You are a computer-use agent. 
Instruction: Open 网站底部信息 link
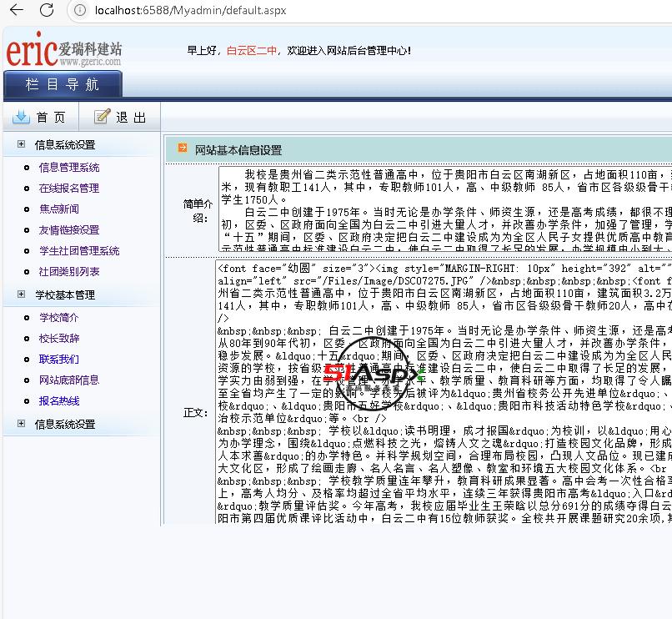pos(69,380)
